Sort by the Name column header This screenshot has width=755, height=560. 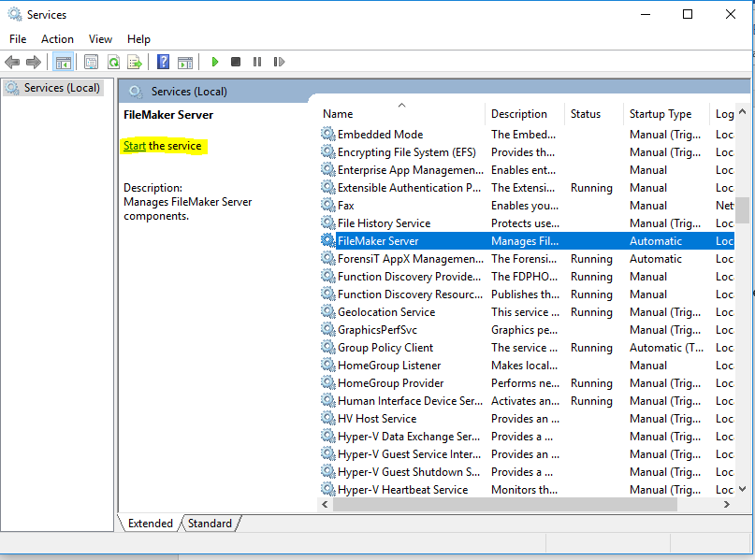[x=402, y=114]
